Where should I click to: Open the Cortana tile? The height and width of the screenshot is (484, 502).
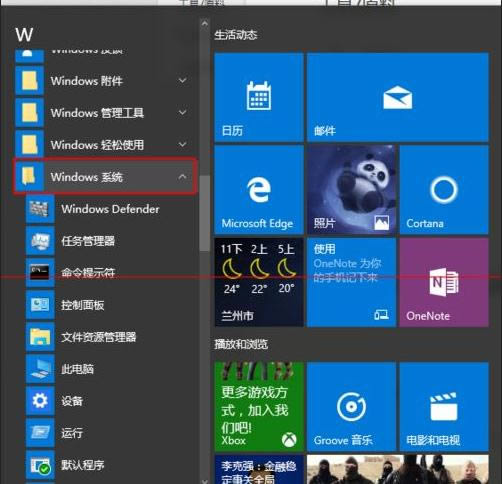pyautogui.click(x=444, y=190)
